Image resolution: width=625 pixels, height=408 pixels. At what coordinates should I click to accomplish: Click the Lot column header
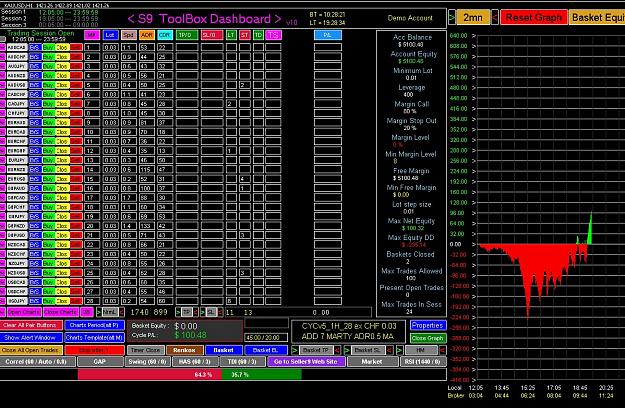[x=110, y=35]
